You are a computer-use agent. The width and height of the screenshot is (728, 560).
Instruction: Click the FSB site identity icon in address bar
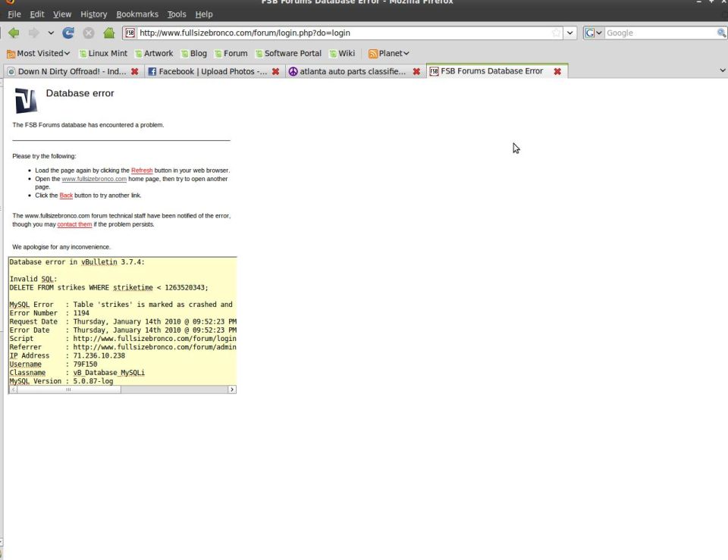130,33
